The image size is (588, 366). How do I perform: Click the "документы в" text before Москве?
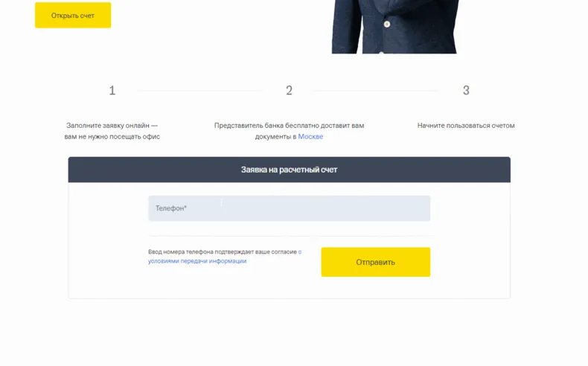(x=275, y=137)
